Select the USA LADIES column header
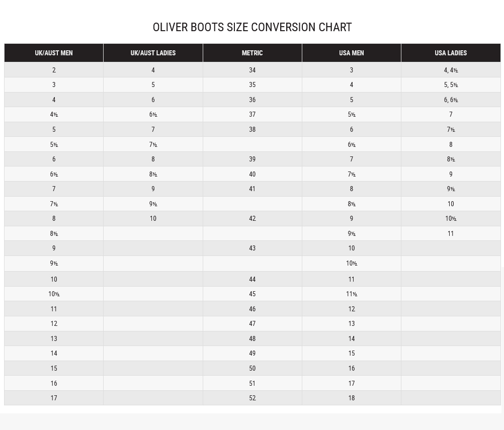504x430 pixels. coord(451,53)
